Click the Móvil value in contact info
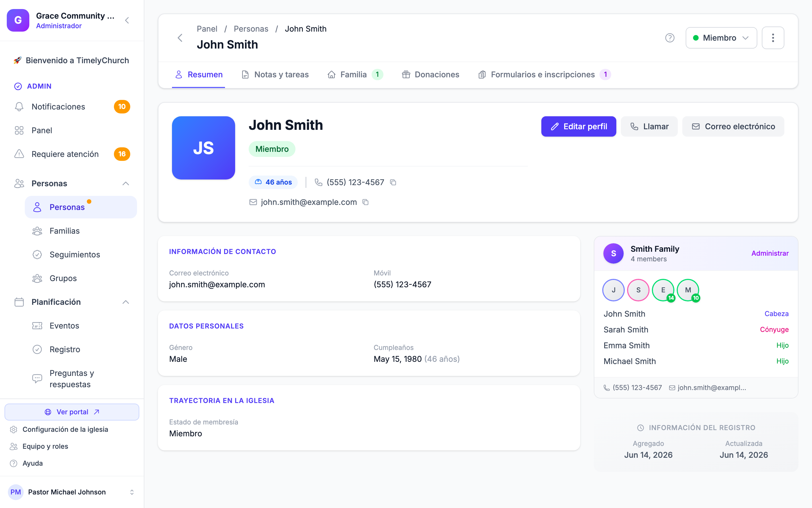Image resolution: width=812 pixels, height=508 pixels. (x=402, y=284)
